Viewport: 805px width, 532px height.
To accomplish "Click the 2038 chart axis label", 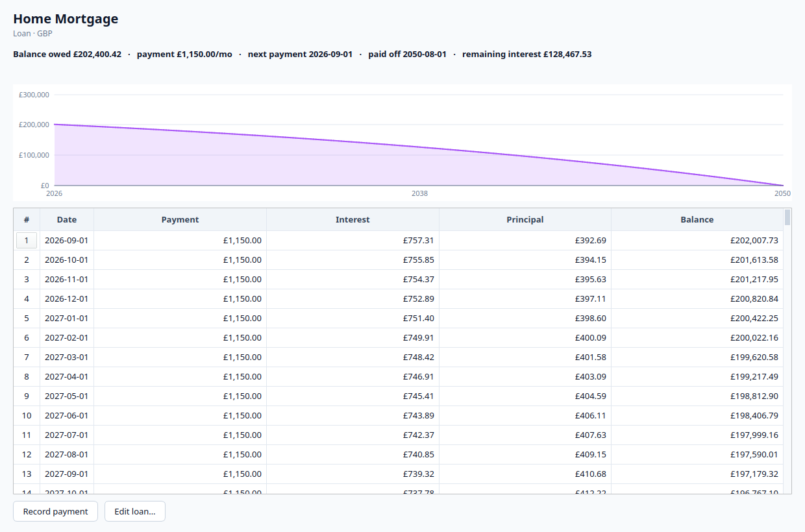I will (x=419, y=193).
